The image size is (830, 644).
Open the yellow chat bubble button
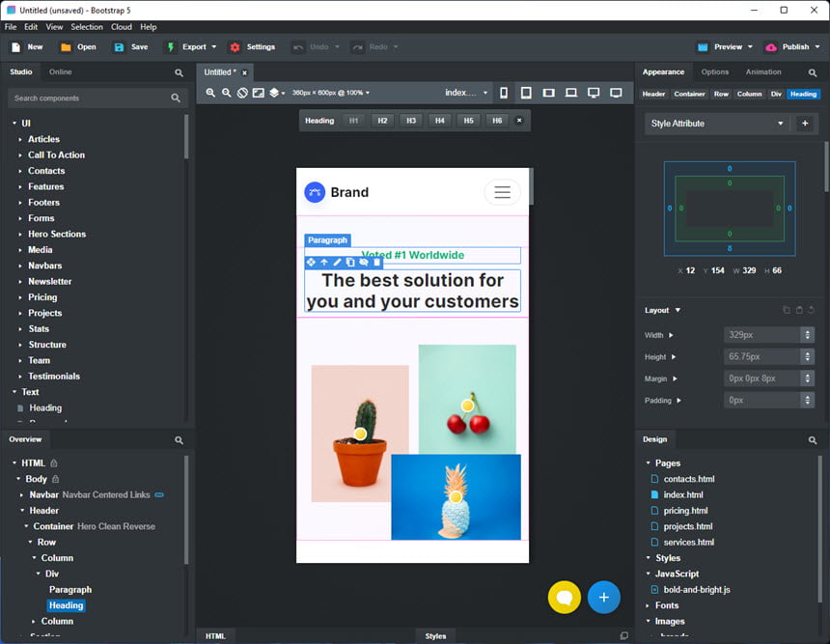coord(565,598)
